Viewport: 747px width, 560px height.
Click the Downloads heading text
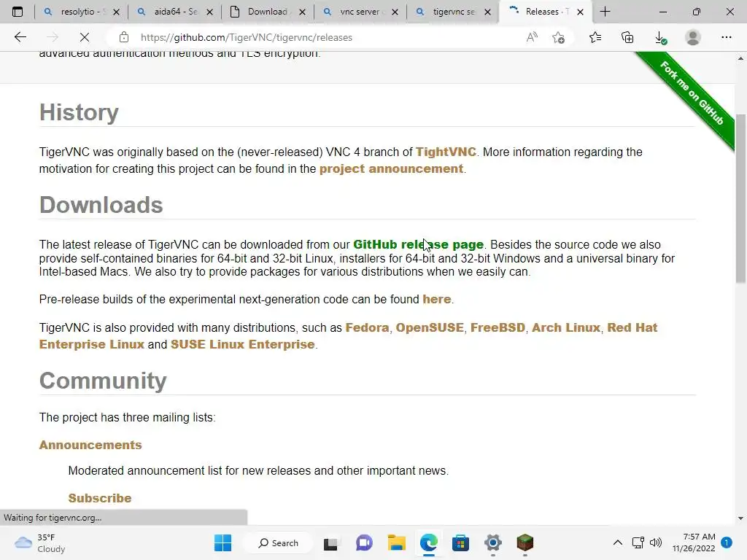point(101,205)
